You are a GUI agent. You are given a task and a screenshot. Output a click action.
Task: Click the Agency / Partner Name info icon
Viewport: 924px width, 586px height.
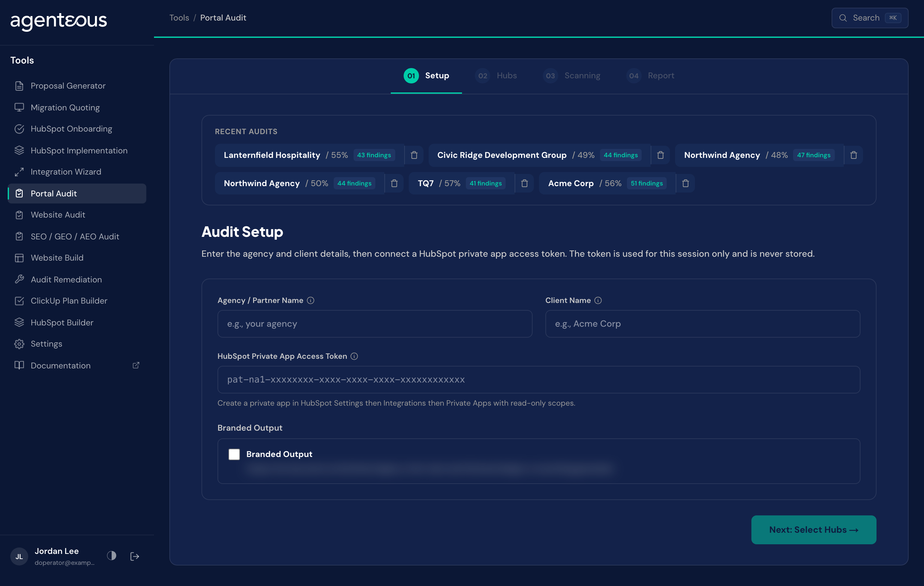311,300
